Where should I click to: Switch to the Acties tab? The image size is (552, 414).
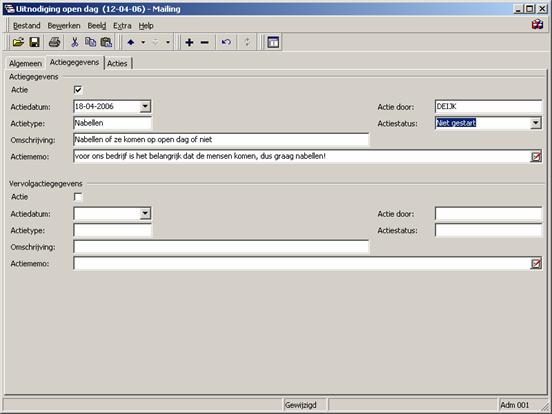click(x=117, y=63)
